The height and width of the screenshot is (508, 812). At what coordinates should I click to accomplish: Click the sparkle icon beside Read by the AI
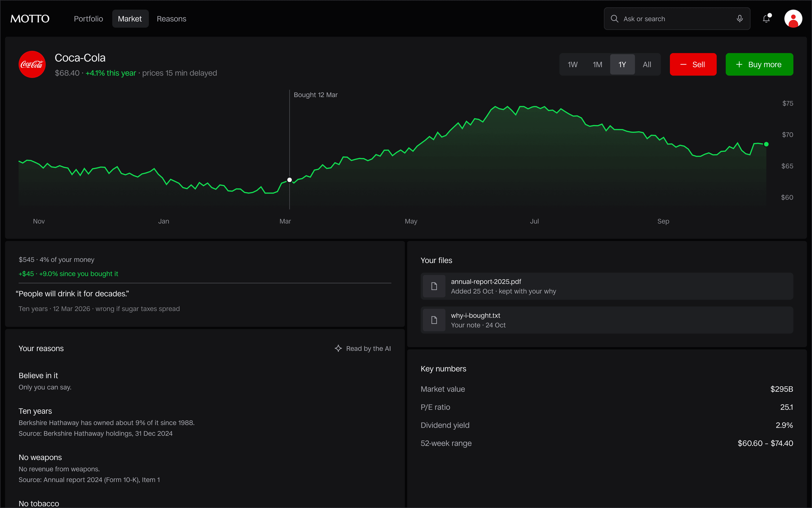pyautogui.click(x=338, y=348)
